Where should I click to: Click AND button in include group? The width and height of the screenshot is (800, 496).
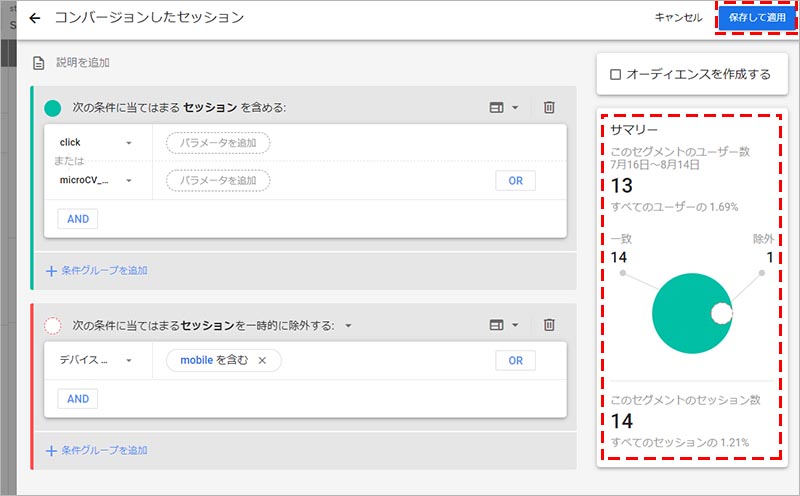77,219
